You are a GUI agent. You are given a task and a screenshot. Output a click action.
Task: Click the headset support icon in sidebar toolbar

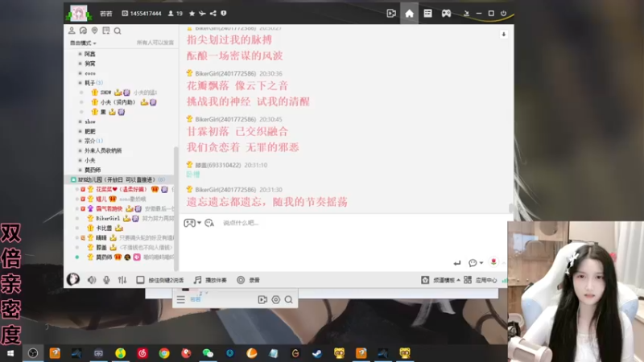[83, 31]
